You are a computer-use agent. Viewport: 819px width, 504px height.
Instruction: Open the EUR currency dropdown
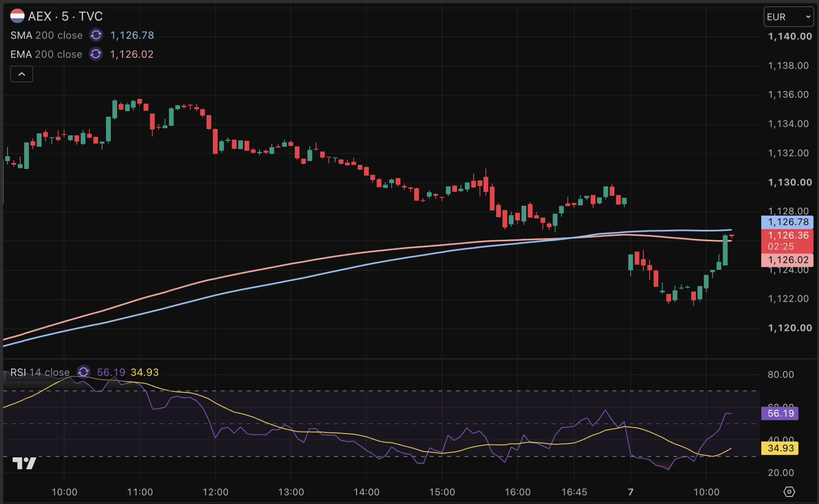point(788,17)
